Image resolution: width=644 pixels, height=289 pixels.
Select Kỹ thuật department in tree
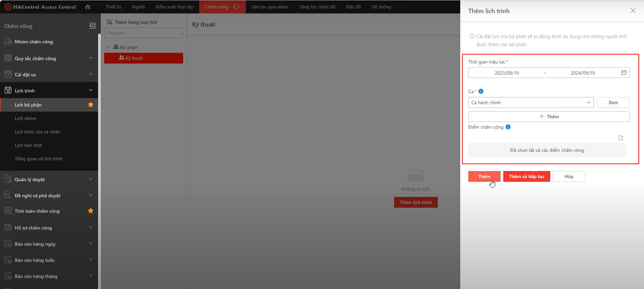[134, 58]
